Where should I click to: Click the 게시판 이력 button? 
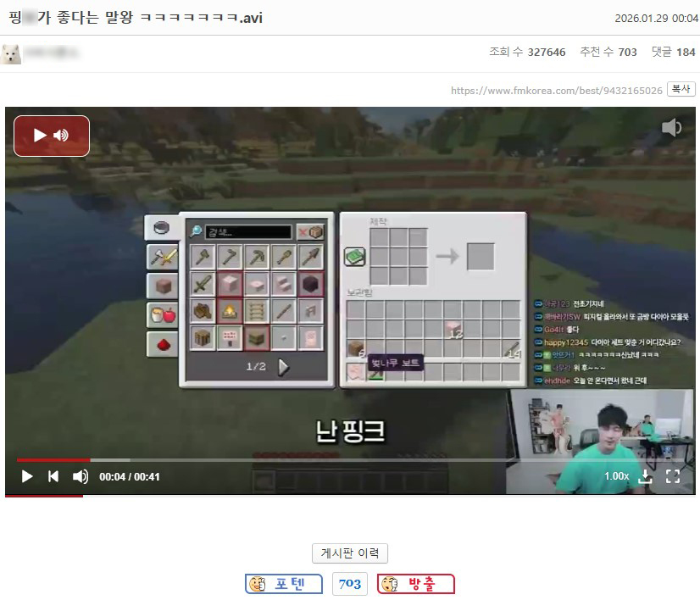coord(350,553)
